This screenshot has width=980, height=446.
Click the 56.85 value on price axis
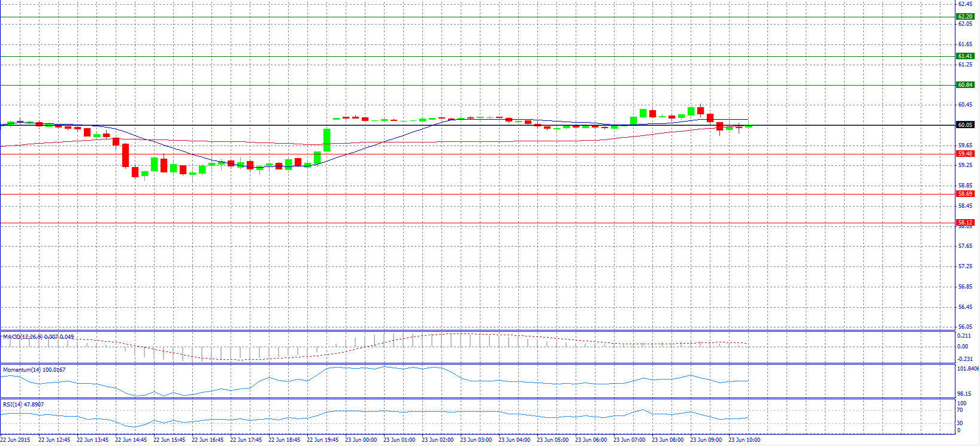click(x=965, y=287)
